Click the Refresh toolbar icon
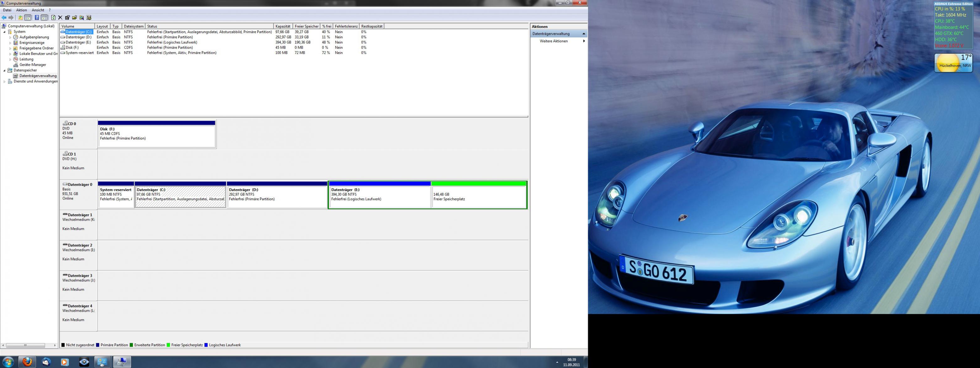This screenshot has width=980, height=368. click(x=53, y=18)
